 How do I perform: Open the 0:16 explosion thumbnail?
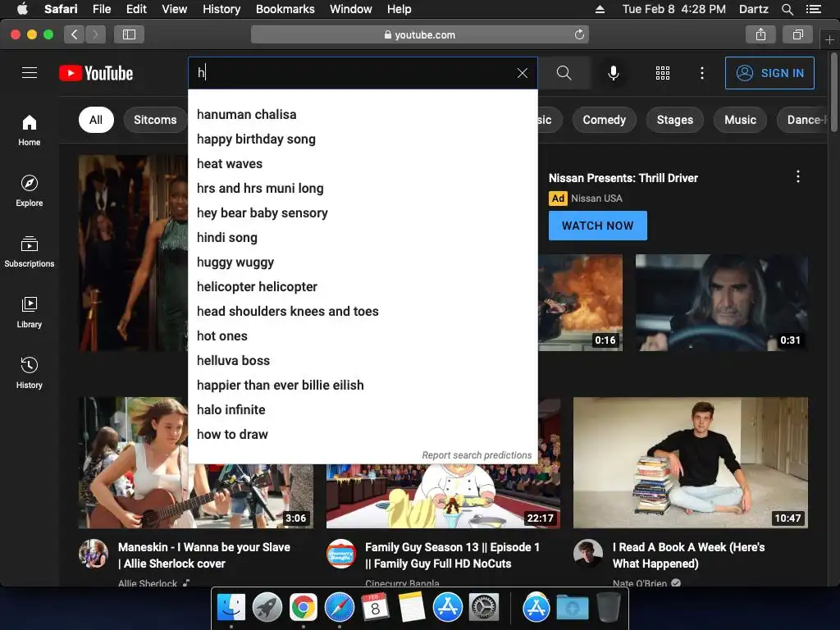coord(581,303)
